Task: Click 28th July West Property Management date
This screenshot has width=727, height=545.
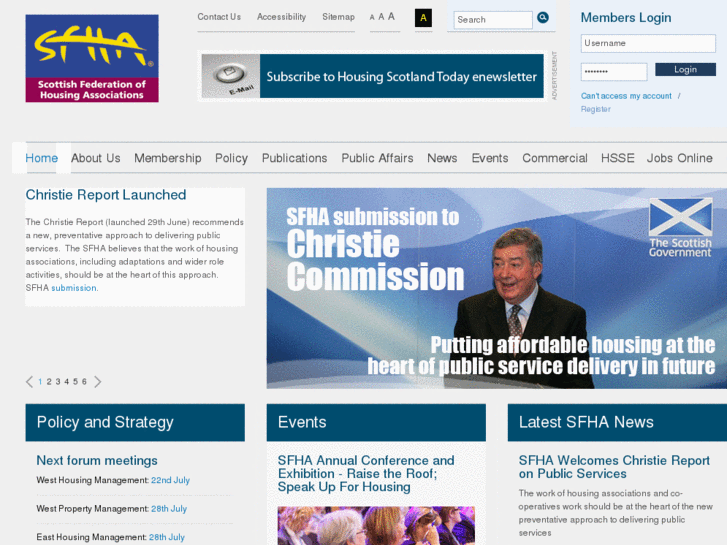Action: click(169, 509)
